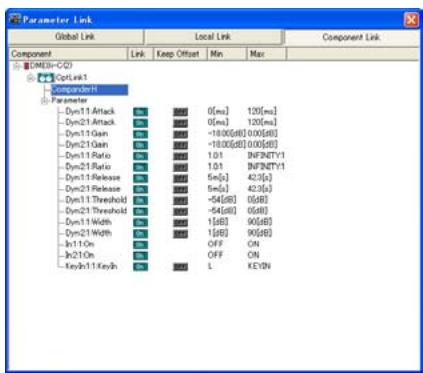Screen dimensions: 423x373
Task: Click the Keep Offset column header
Action: click(180, 54)
